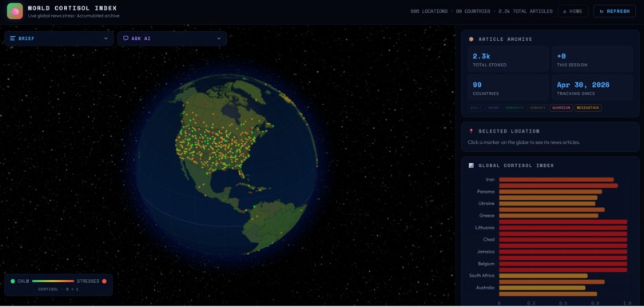Image resolution: width=644 pixels, height=307 pixels.
Task: Click the World Cortisol Index title
Action: point(72,8)
